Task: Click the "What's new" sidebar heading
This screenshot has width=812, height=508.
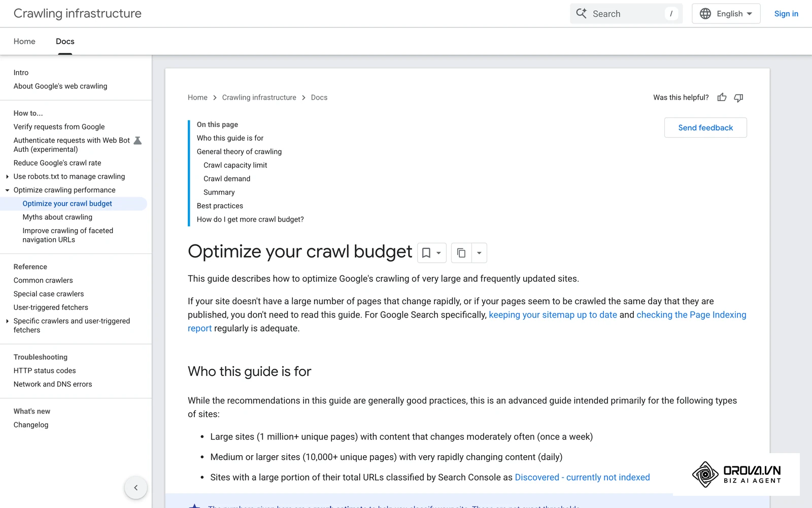Action: click(32, 411)
